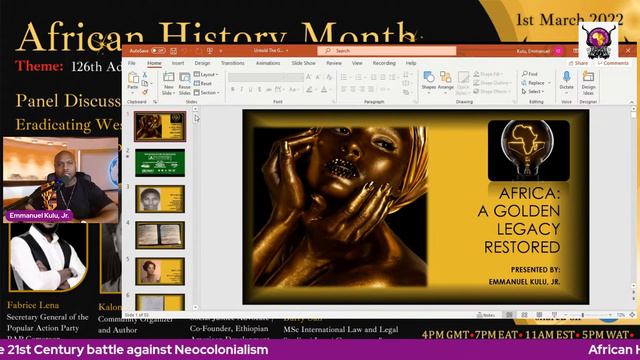Screen dimensions: 640x360
Task: Select slide 5 thumbnail
Action: (160, 271)
